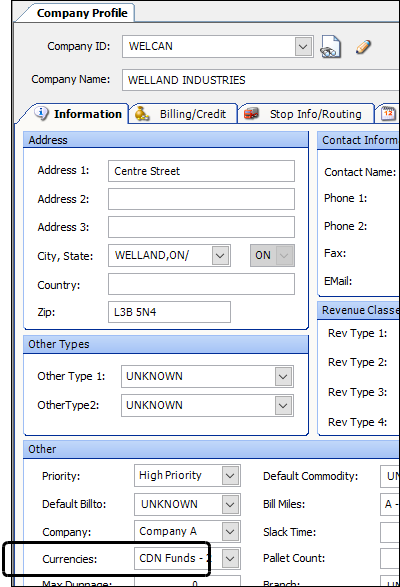
Task: Open the Default Billto dropdown
Action: click(x=230, y=504)
